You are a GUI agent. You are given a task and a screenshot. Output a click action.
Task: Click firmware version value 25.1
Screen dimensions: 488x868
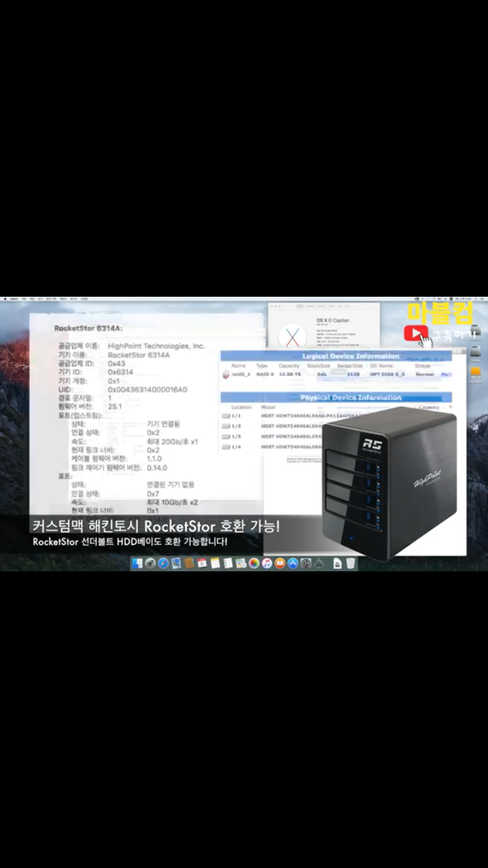[115, 407]
